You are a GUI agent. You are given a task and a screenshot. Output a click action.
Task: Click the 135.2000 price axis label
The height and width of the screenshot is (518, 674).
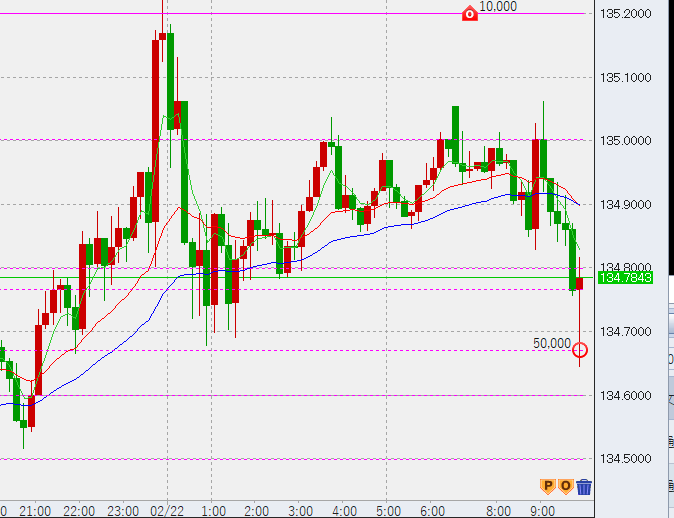pos(625,14)
